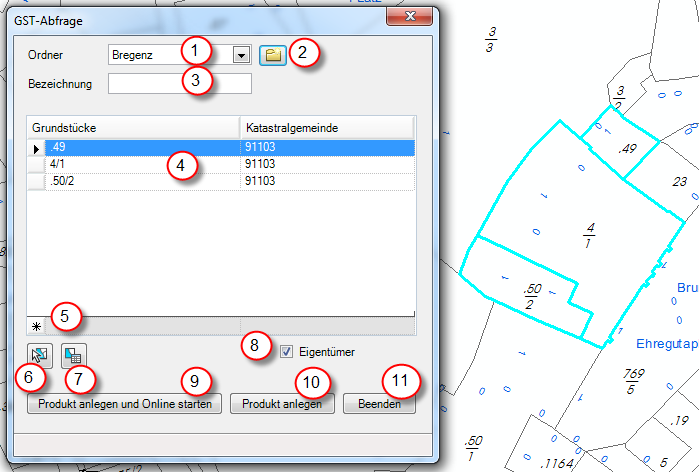The height and width of the screenshot is (472, 699).
Task: Click the select-parcel-in-map cursor icon
Action: coord(39,353)
